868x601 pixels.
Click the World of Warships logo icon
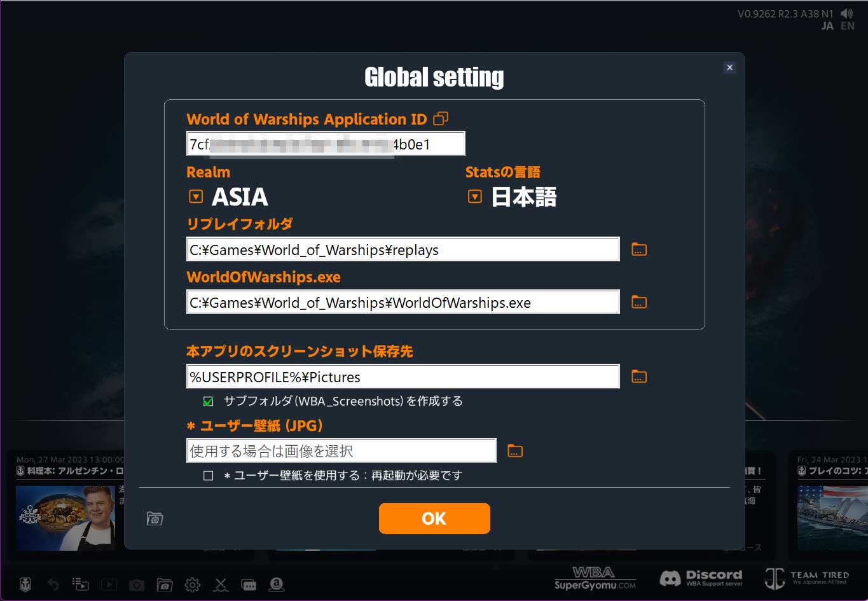click(25, 584)
